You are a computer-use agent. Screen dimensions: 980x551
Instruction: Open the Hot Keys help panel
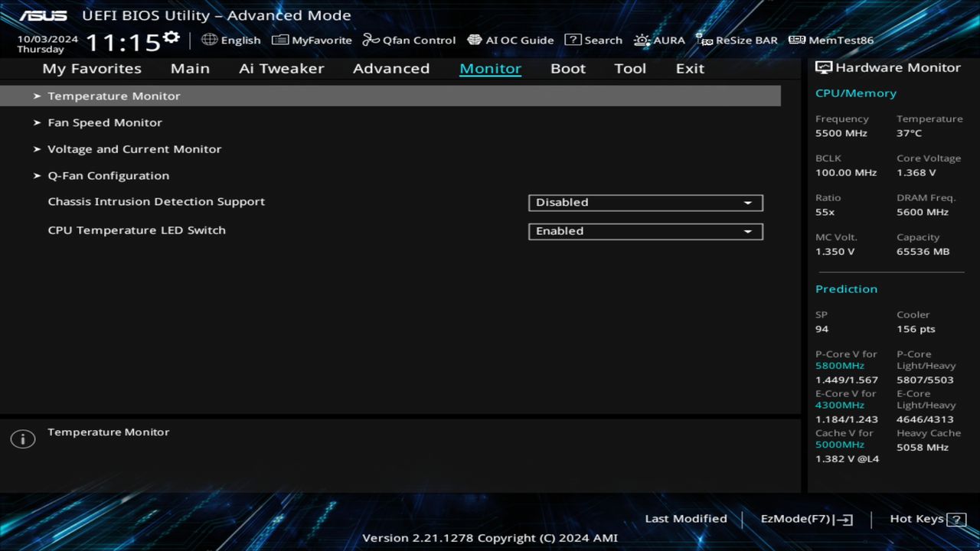[x=926, y=518]
